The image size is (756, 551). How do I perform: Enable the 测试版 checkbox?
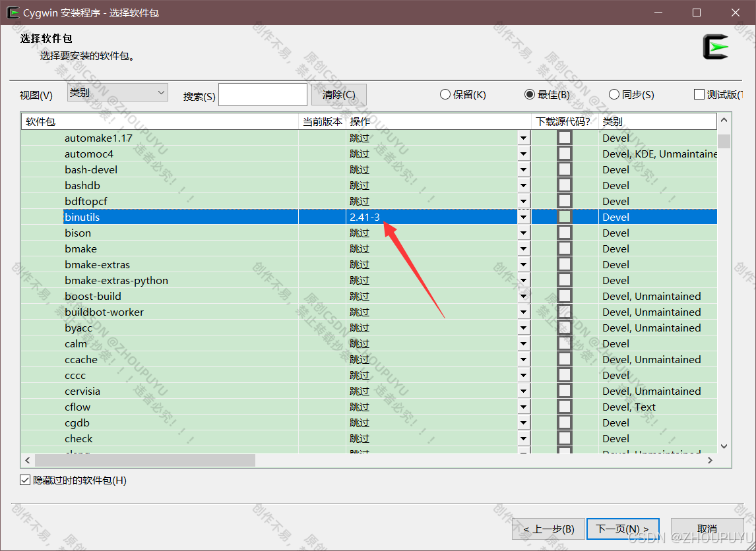[x=699, y=94]
